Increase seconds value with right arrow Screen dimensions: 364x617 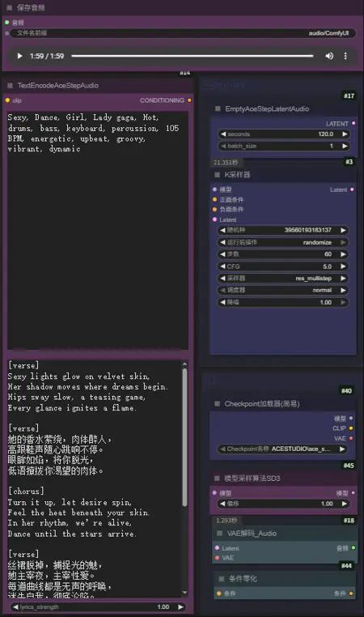point(345,134)
